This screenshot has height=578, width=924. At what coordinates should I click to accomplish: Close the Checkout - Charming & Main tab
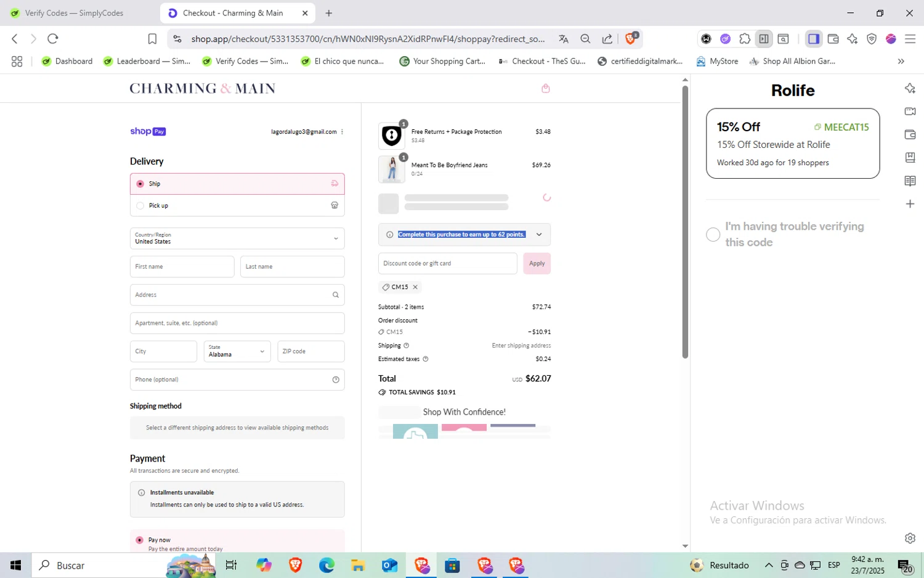305,13
